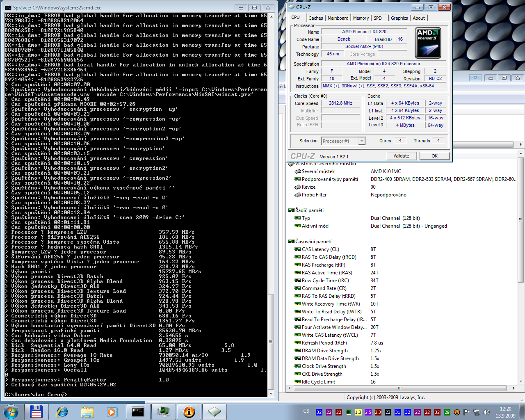Screen dimensions: 525x420
Task: Click the scroll-right arrow of the memory list
Action: pyautogui.click(x=514, y=388)
